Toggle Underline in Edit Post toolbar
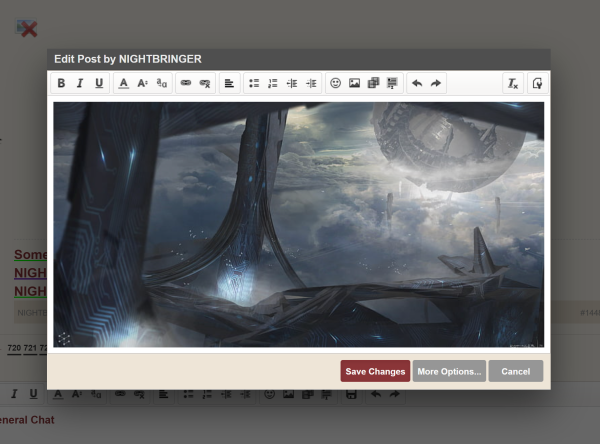Screen dimensions: 600x444 click(x=99, y=83)
